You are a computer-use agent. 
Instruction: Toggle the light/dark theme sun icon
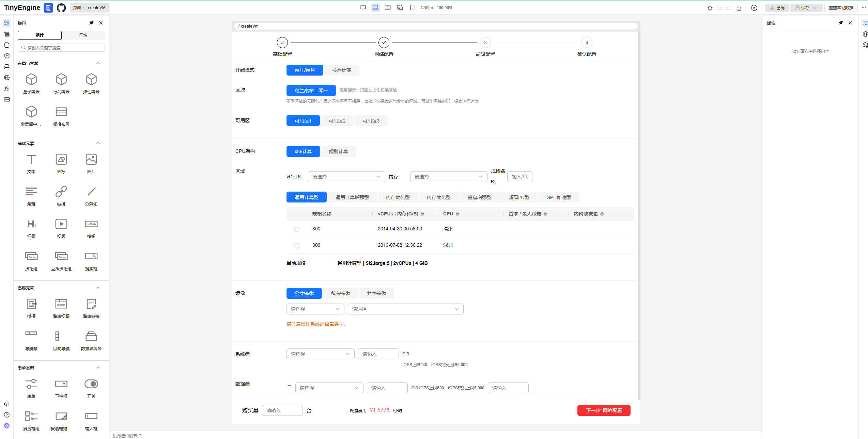[710, 7]
